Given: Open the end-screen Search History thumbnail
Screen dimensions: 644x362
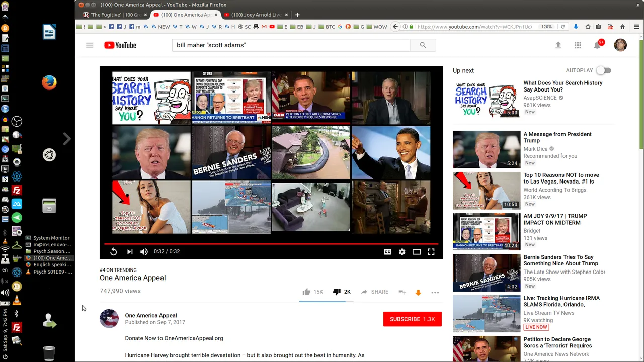Looking at the screenshot, I should (151, 98).
